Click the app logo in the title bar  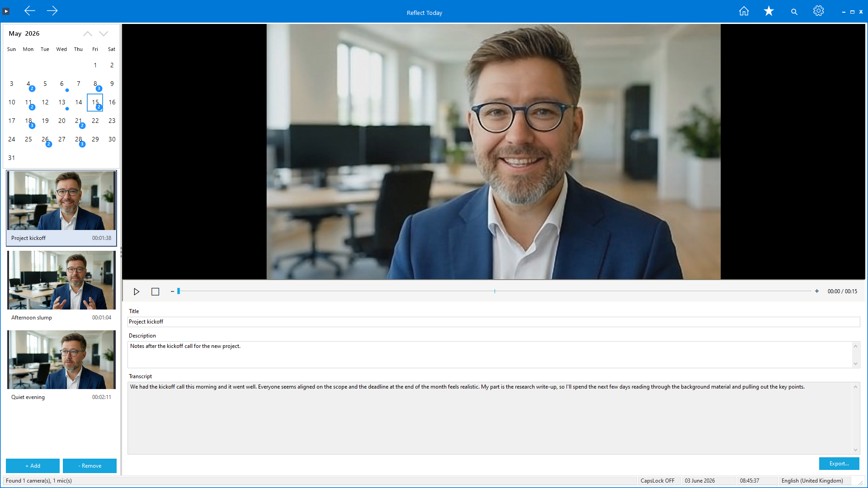(6, 11)
